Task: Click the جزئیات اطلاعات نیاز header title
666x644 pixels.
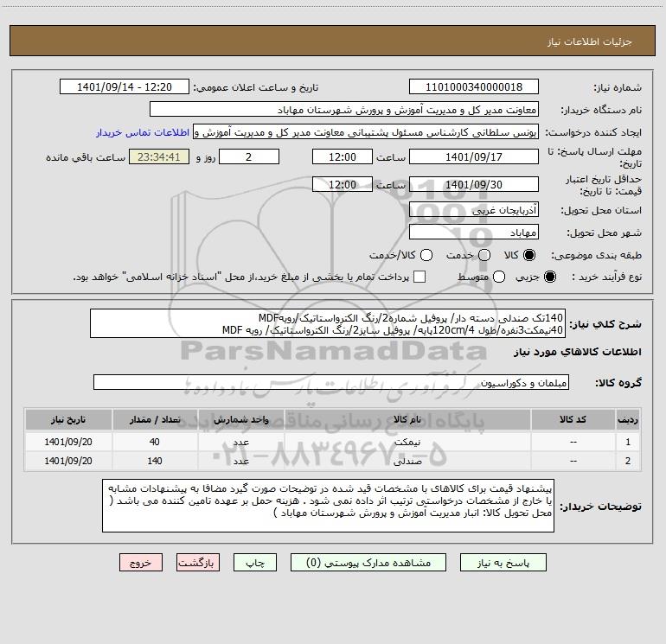Action: 590,41
